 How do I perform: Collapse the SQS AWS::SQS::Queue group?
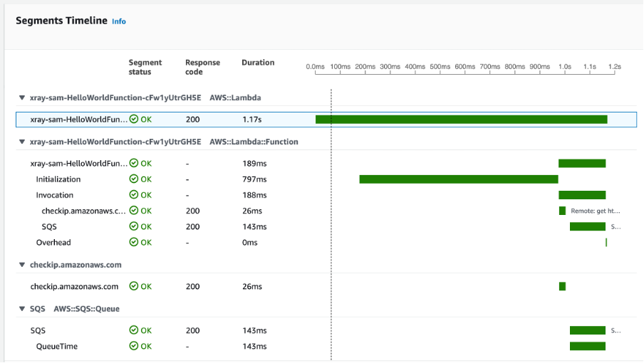coord(22,308)
